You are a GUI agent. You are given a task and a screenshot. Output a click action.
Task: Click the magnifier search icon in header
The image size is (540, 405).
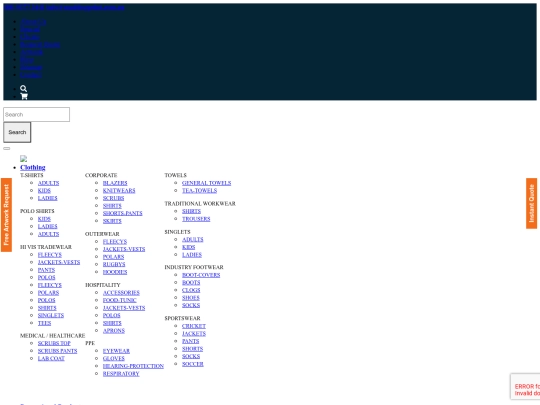click(x=23, y=89)
